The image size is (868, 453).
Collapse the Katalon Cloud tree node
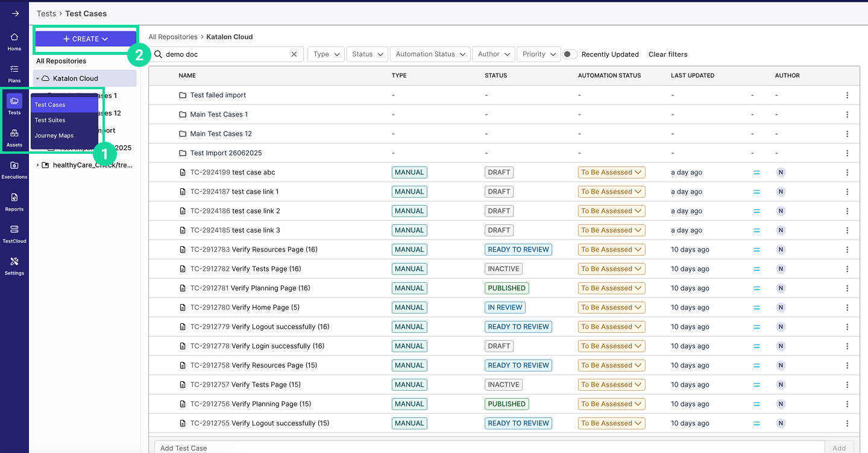(x=37, y=78)
